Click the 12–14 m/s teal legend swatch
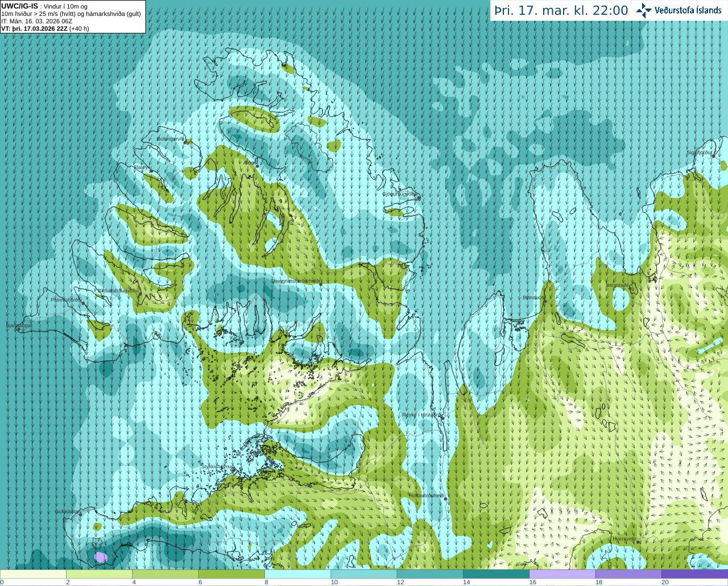 tap(430, 574)
